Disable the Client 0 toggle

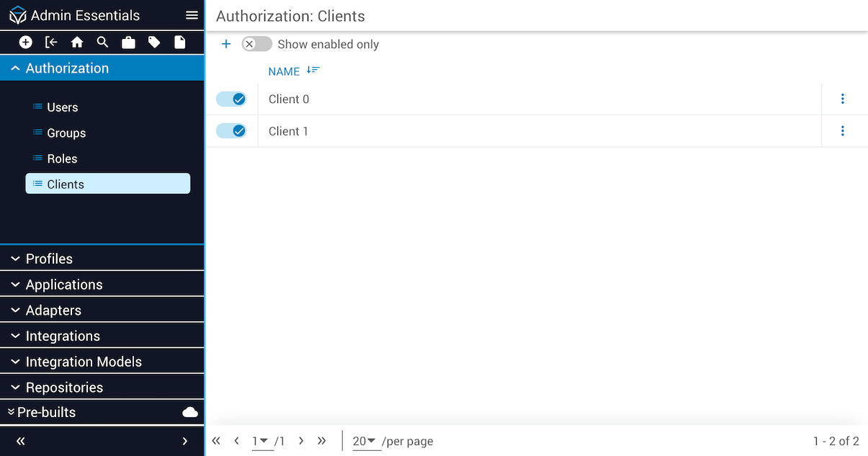231,99
